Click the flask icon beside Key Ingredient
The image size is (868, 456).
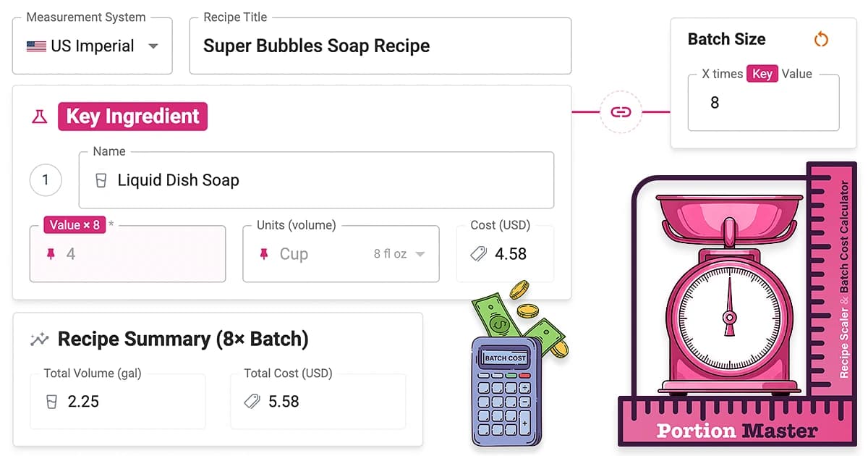coord(40,116)
